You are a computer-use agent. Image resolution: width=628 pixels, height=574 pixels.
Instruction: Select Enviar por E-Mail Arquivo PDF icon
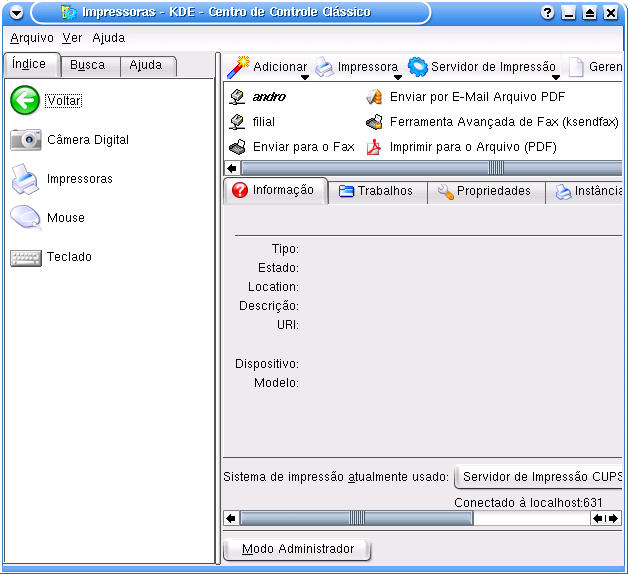coord(374,97)
